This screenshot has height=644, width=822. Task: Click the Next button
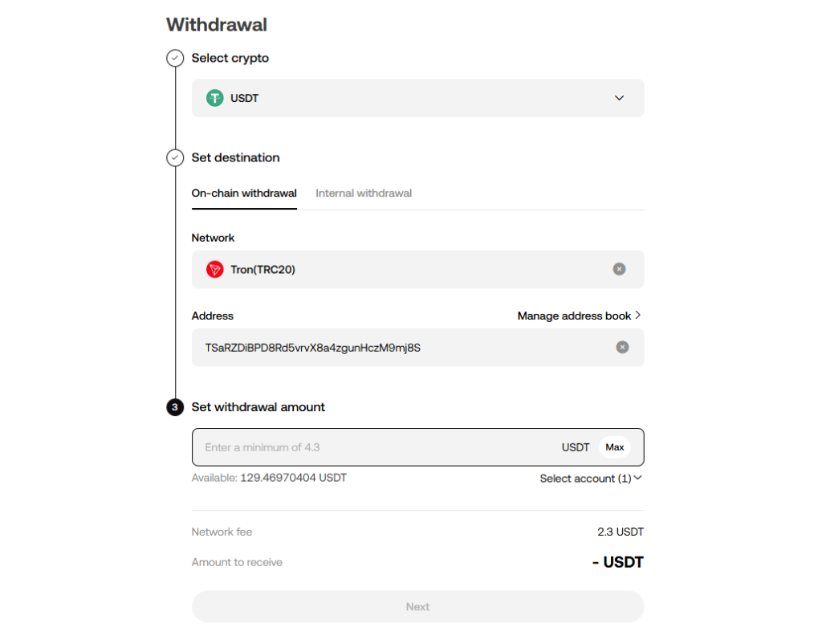[417, 607]
